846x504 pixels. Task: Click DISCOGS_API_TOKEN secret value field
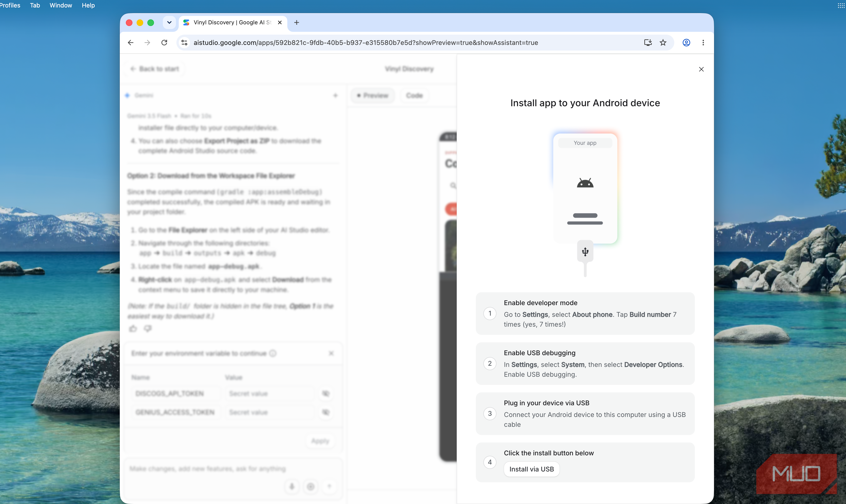[270, 394]
